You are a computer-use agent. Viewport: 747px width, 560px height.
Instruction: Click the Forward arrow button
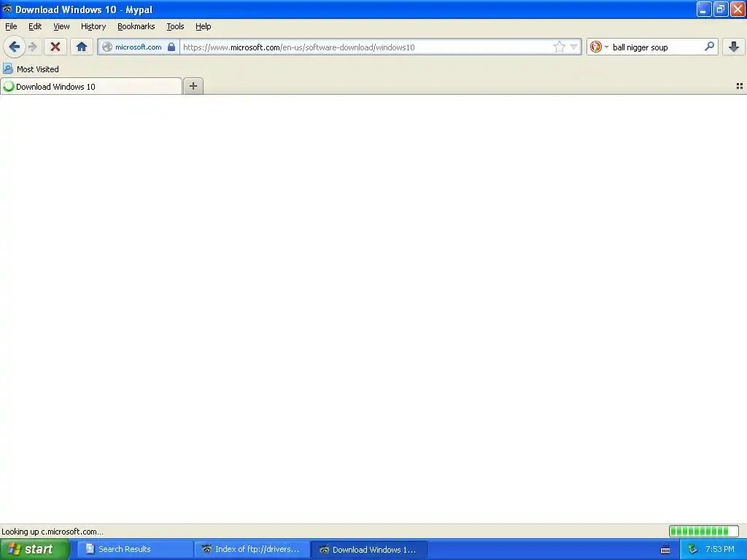[32, 47]
